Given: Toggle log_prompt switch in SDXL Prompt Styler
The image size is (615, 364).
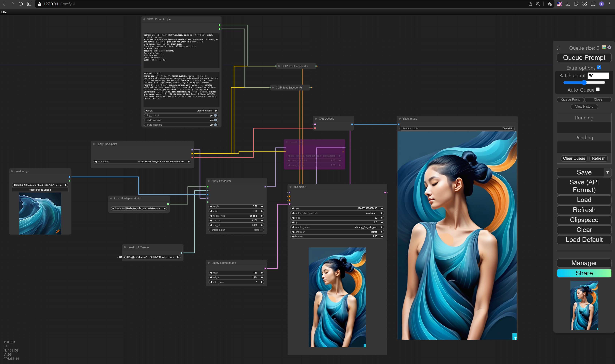Looking at the screenshot, I should (x=215, y=115).
